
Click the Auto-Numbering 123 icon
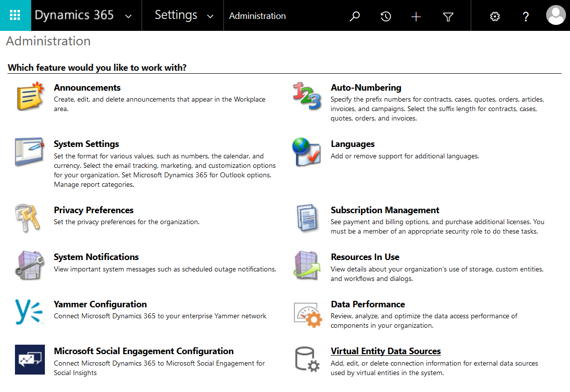click(x=307, y=96)
